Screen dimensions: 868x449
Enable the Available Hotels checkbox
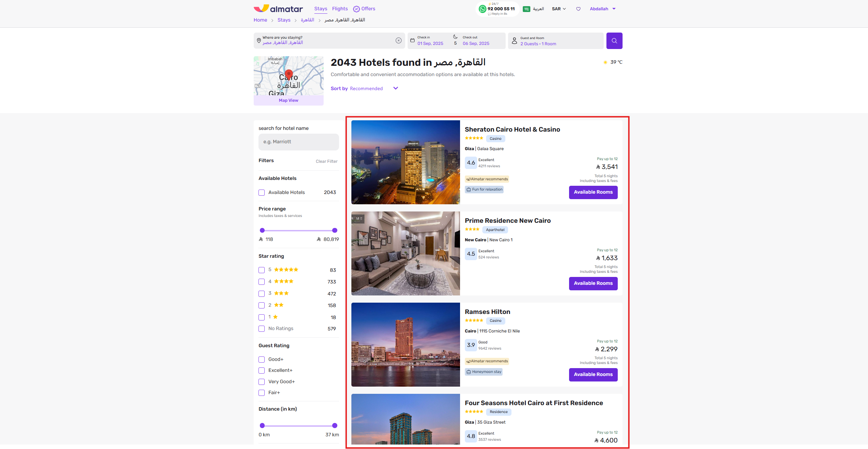[262, 193]
